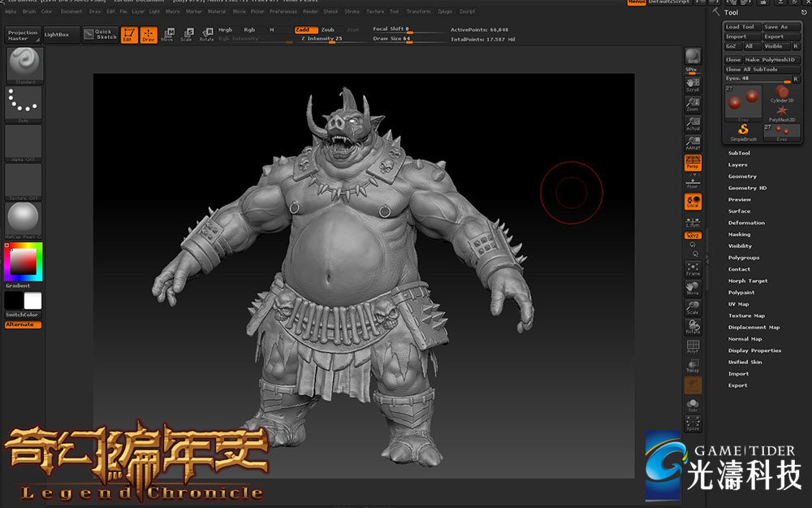Expand the Geometry section

point(742,176)
